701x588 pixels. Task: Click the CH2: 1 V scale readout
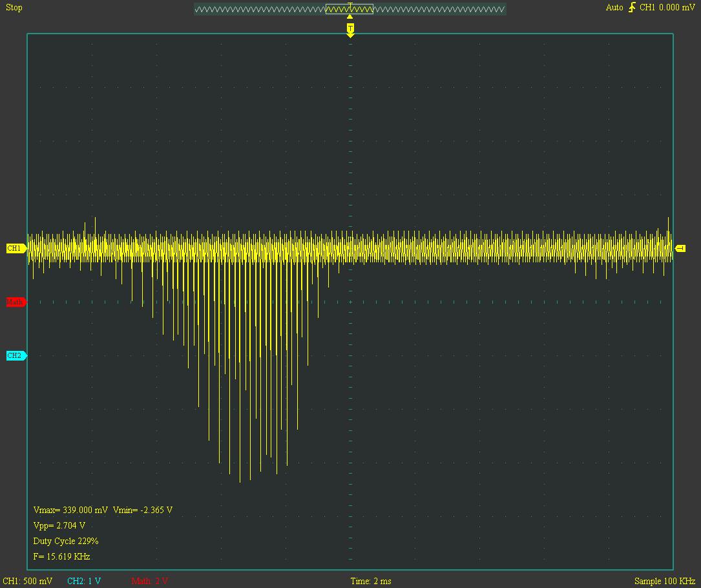coord(84,581)
